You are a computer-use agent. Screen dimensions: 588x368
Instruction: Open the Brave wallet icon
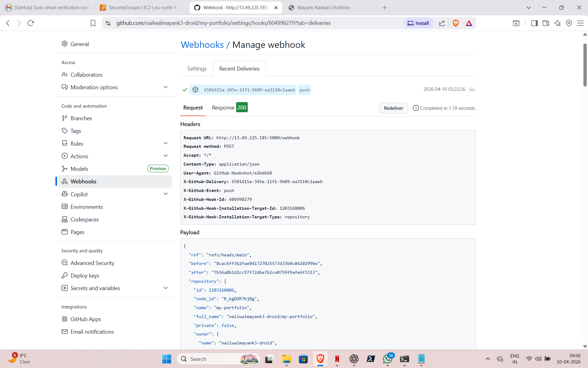(545, 23)
